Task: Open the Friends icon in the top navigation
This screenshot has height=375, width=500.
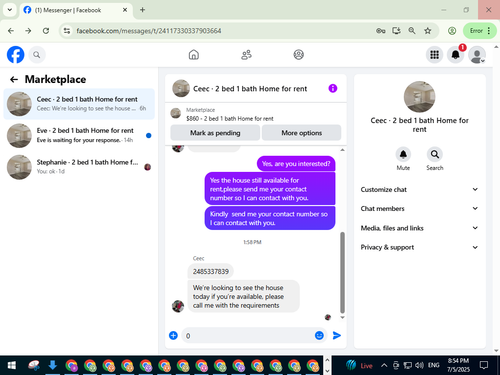Action: (246, 55)
